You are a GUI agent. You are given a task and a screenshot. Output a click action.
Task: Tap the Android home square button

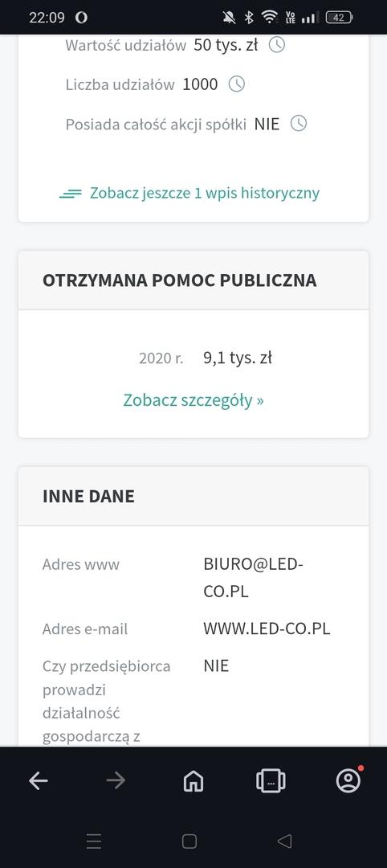(x=189, y=841)
